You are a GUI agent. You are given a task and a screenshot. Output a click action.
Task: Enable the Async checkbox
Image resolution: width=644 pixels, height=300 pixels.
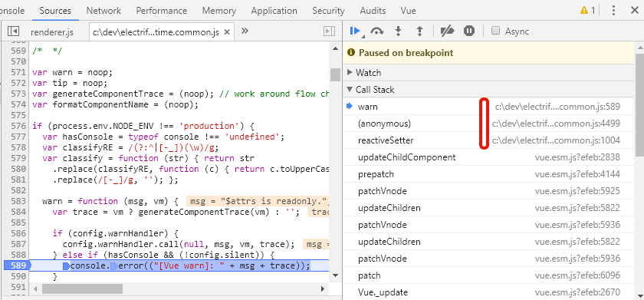pos(496,31)
